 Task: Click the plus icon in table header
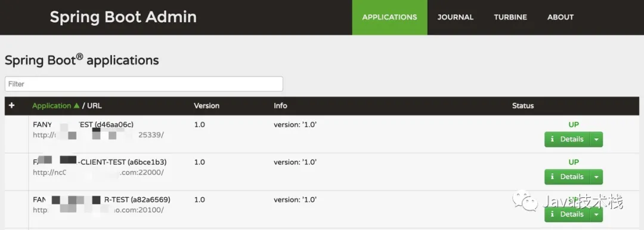click(11, 106)
